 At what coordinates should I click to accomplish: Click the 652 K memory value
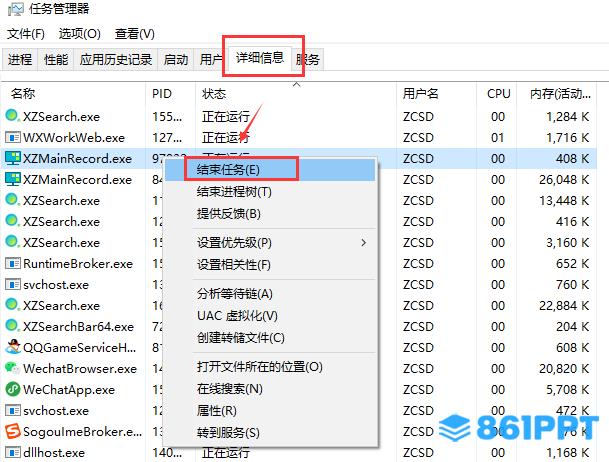point(572,263)
